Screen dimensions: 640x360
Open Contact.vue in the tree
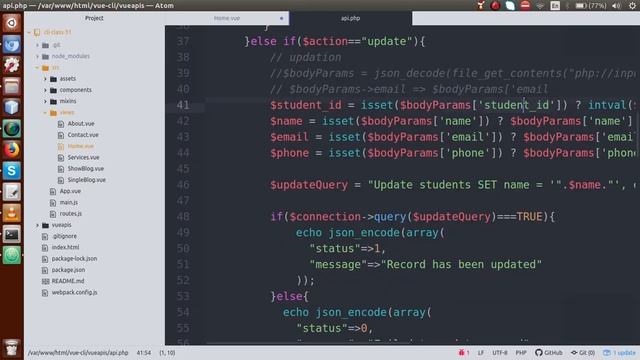click(x=83, y=135)
